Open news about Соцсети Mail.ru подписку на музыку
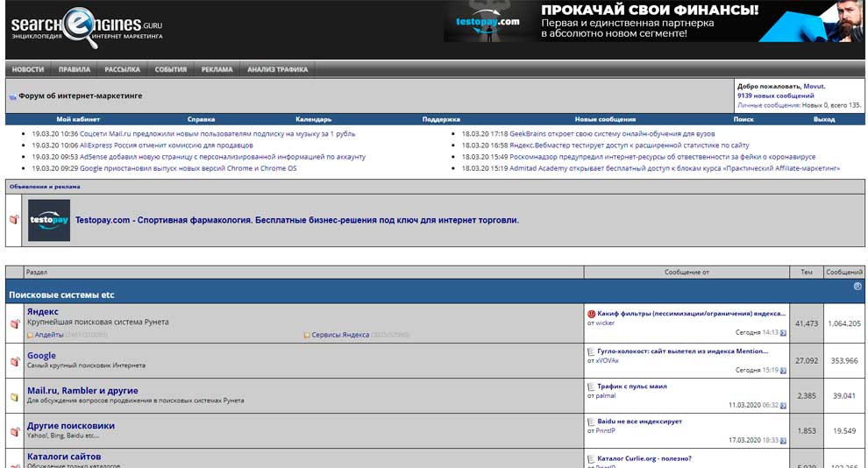 [217, 134]
